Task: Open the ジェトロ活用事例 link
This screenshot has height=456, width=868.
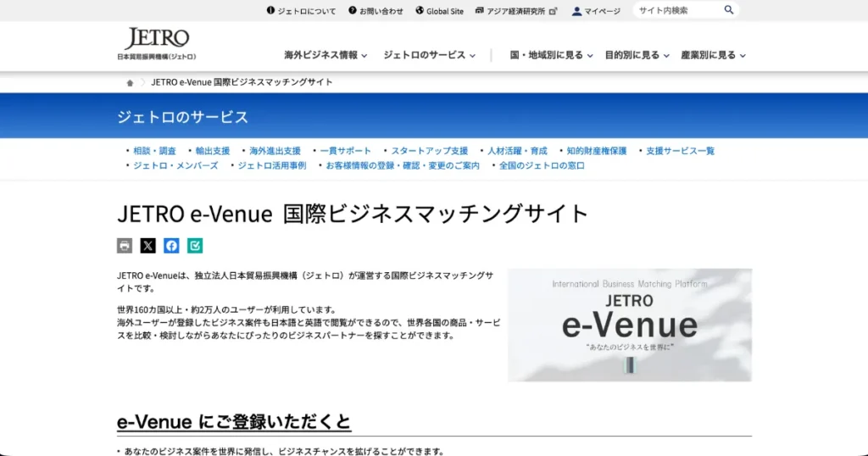Action: [272, 165]
